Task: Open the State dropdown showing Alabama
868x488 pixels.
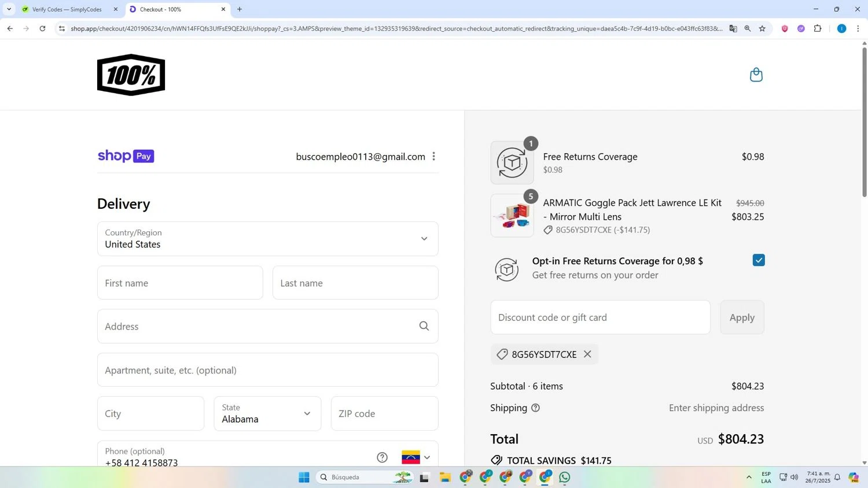Action: [x=267, y=413]
